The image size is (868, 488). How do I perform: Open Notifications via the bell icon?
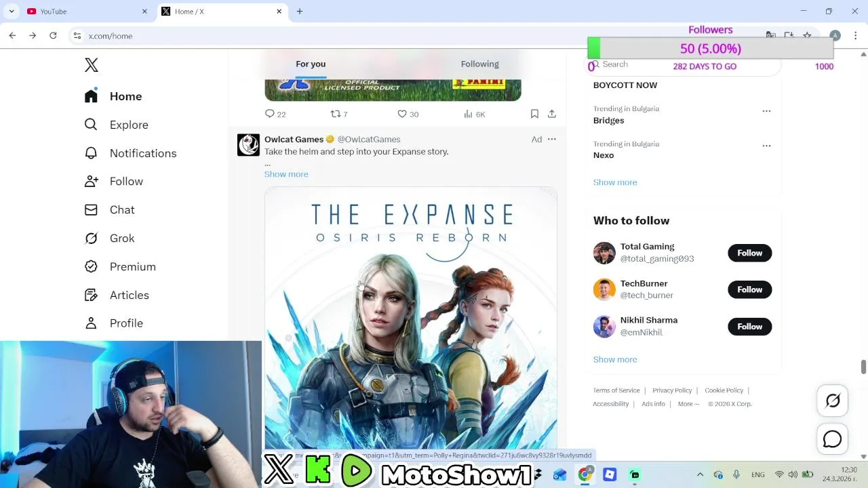(x=91, y=153)
